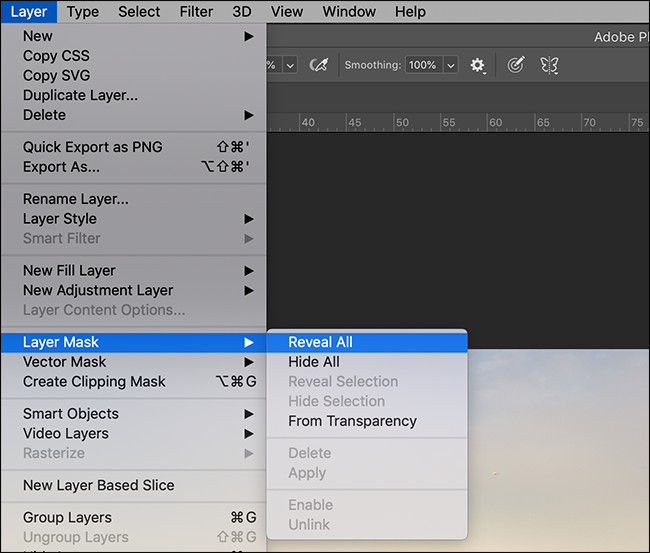Open the Type menu
The width and height of the screenshot is (650, 553).
83,12
